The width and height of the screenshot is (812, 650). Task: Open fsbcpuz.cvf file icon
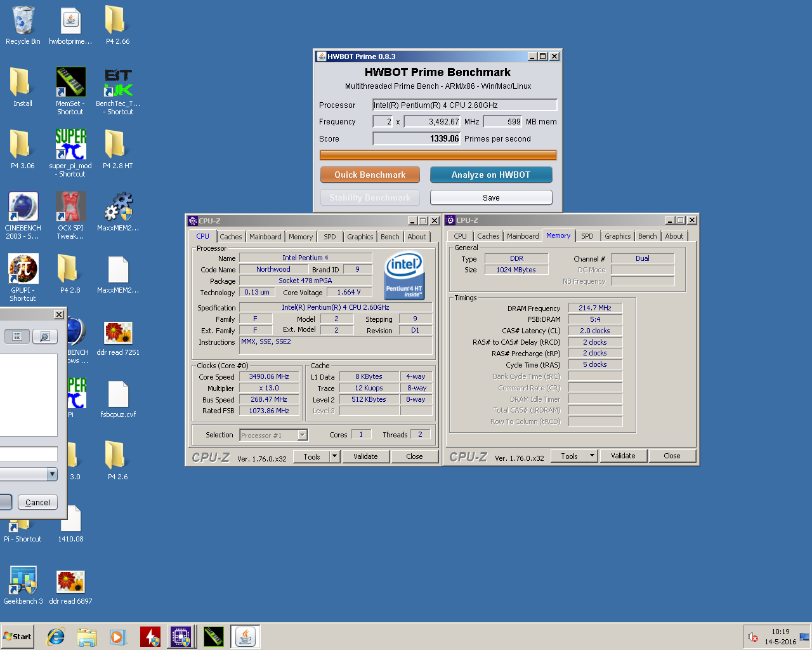tap(118, 399)
